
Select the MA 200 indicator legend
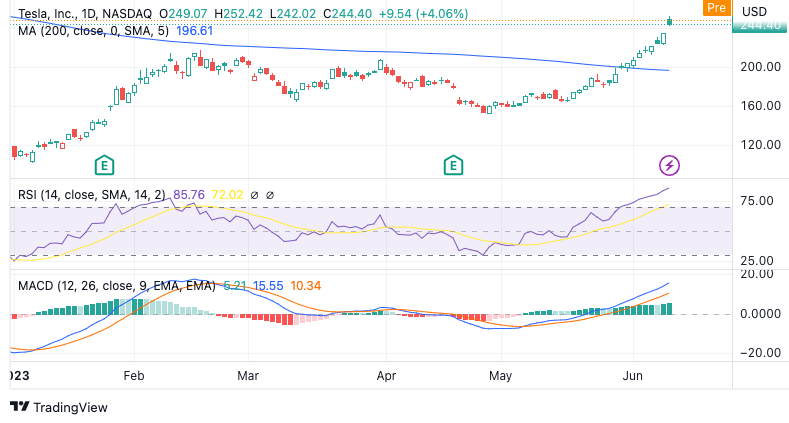pos(94,31)
